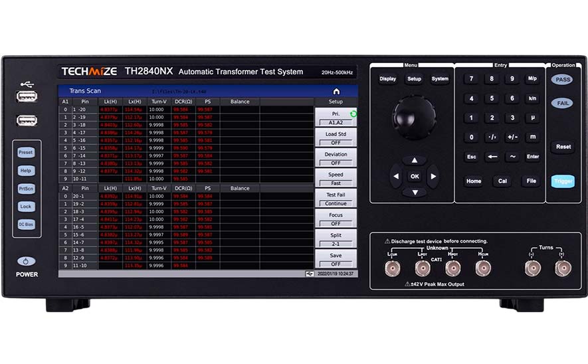Toggle the Deviation OFF softkey
The height and width of the screenshot is (364, 588).
(x=336, y=158)
